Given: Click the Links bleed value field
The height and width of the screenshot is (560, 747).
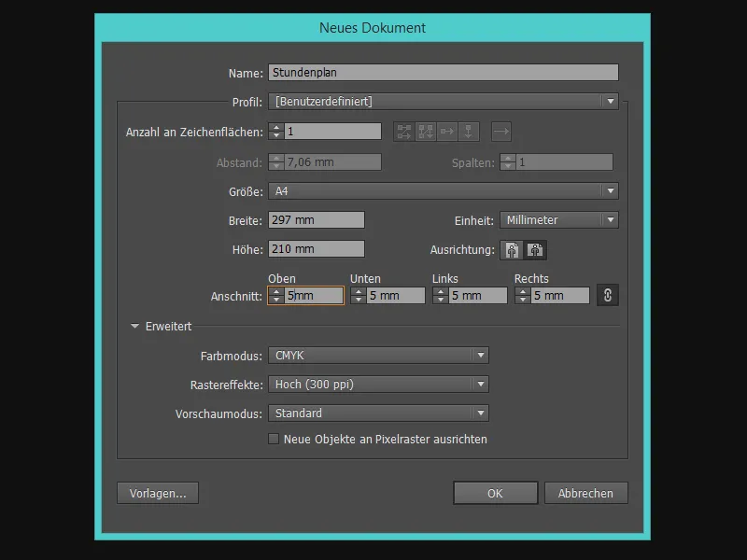Looking at the screenshot, I should [478, 295].
